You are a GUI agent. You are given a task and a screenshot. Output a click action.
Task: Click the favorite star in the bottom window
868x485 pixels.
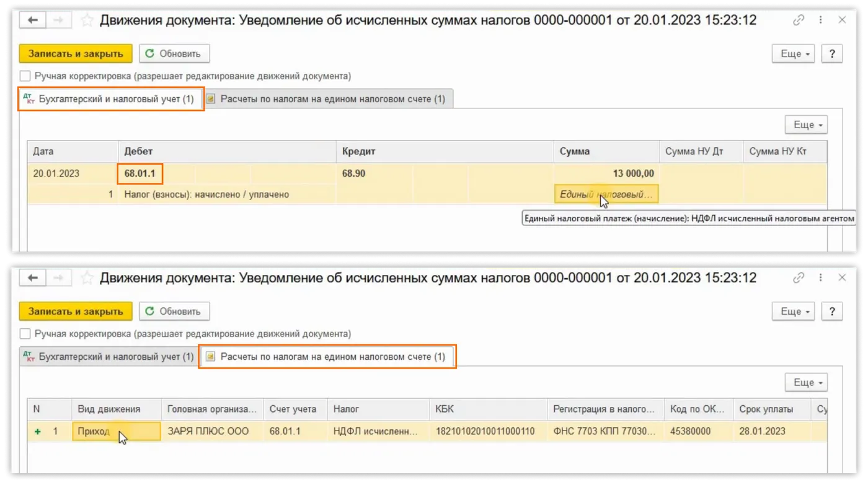click(87, 278)
